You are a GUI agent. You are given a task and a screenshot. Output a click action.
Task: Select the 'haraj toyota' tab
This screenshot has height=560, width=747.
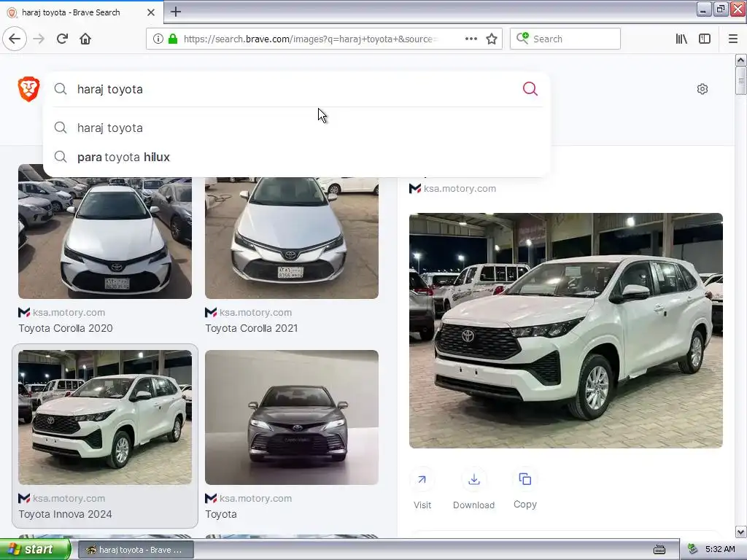click(x=82, y=12)
